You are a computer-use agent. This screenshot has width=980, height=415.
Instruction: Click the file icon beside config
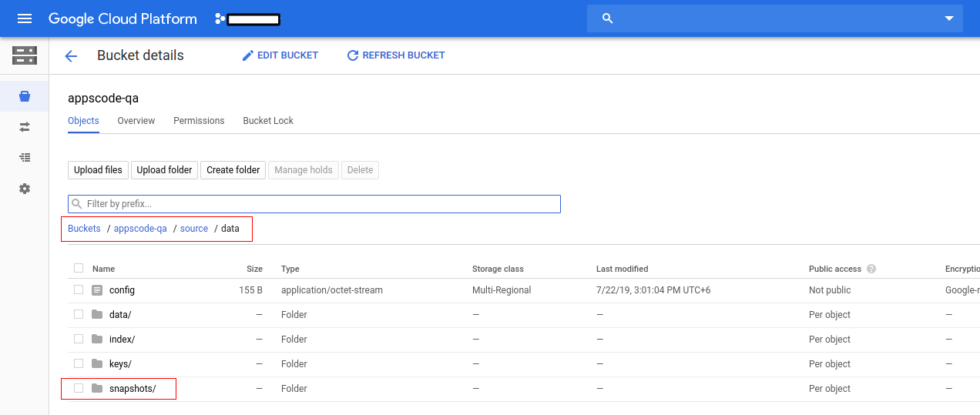[x=97, y=290]
